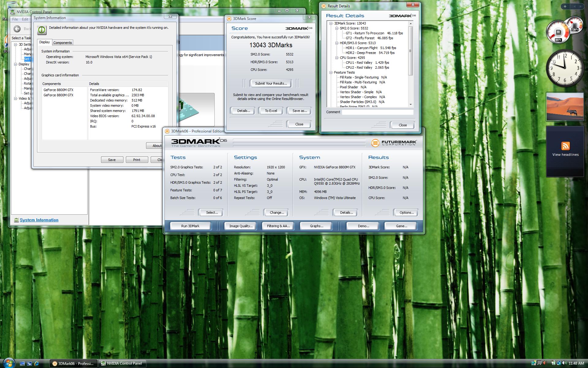588x368 pixels.
Task: Click Save as button in Score window
Action: 299,111
